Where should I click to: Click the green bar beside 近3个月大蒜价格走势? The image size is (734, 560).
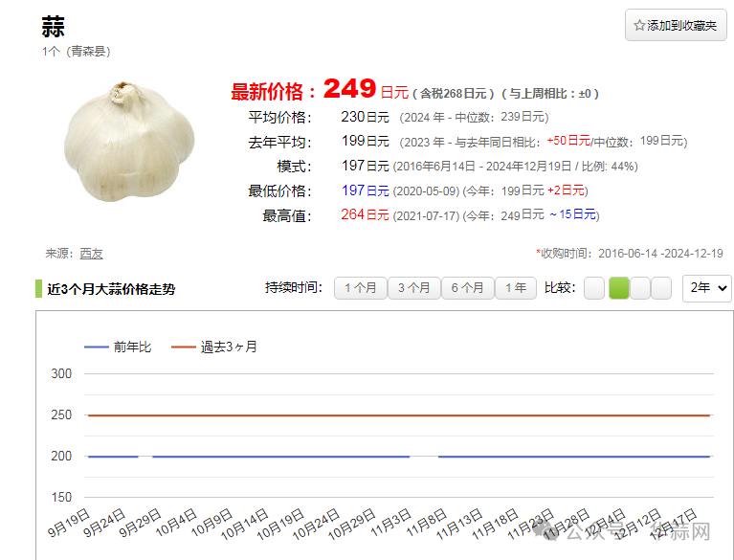click(38, 289)
